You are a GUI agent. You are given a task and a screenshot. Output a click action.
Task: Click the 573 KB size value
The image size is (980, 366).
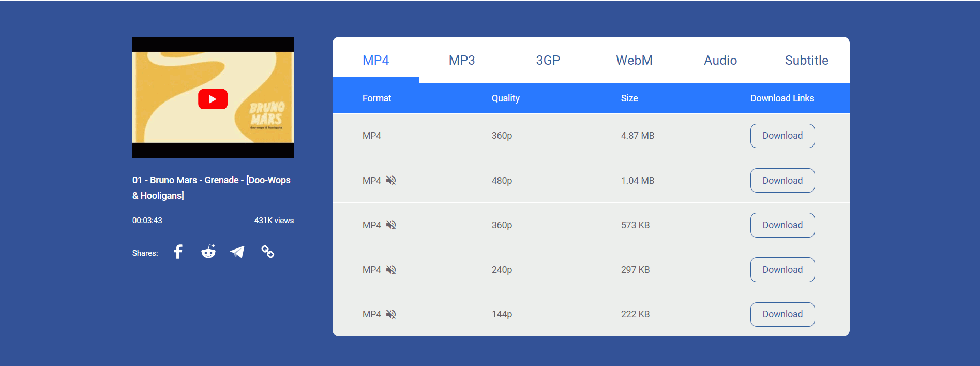click(x=636, y=225)
